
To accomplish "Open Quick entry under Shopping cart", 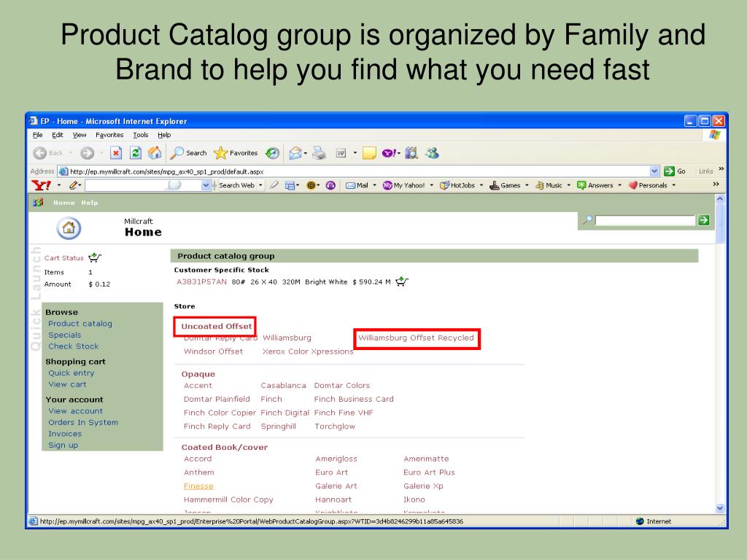I will coord(71,373).
